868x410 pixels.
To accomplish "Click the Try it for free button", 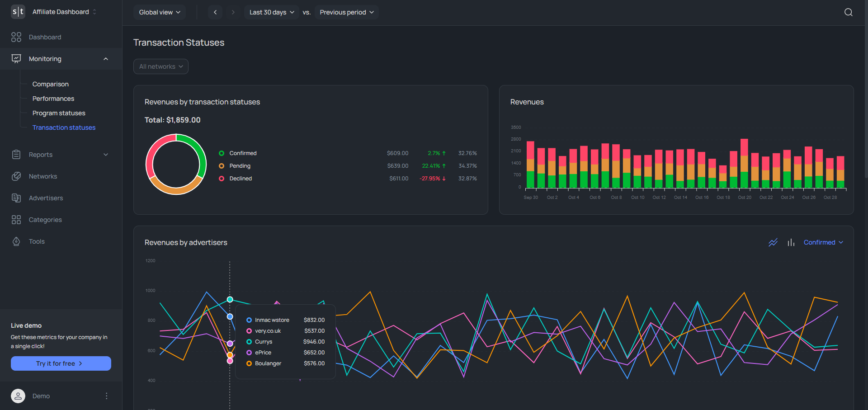I will (x=61, y=363).
